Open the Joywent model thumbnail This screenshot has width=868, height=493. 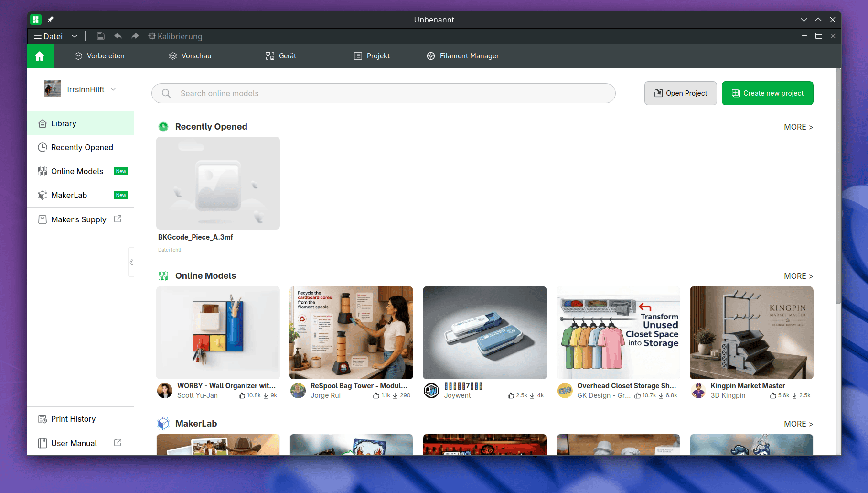[484, 332]
